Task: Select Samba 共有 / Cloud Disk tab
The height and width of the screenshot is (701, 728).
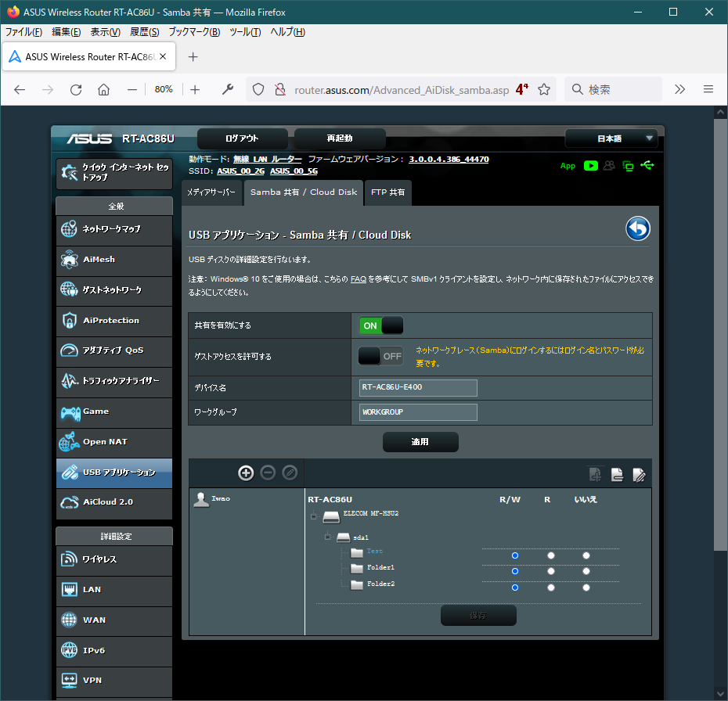Action: 304,192
